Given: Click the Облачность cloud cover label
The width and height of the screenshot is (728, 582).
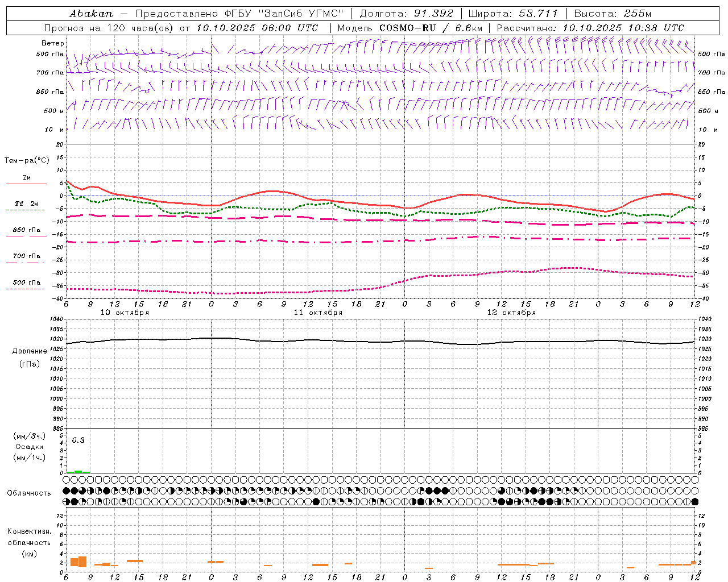Looking at the screenshot, I should [x=29, y=493].
